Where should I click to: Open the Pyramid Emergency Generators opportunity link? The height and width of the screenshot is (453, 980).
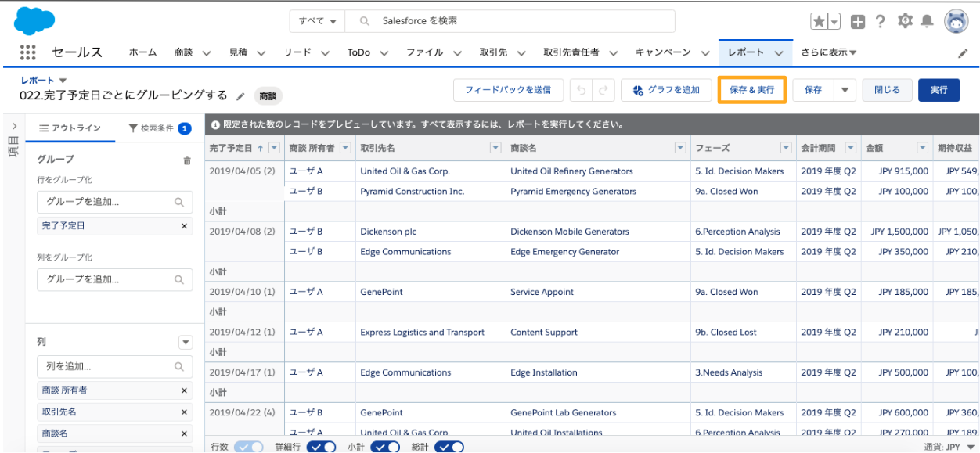click(573, 192)
